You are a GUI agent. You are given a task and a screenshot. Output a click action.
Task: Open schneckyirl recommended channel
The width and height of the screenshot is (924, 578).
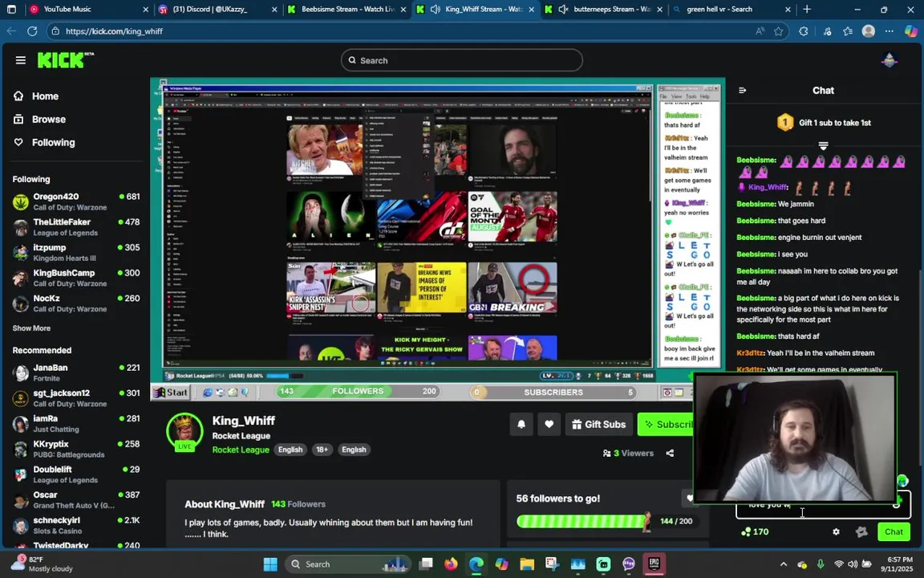point(76,525)
